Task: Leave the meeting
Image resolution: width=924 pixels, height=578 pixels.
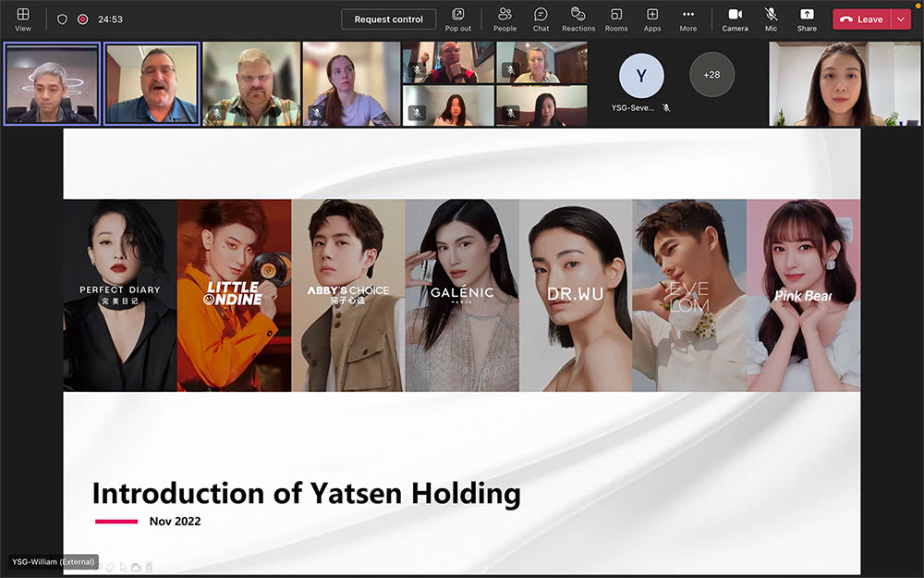Action: (862, 19)
